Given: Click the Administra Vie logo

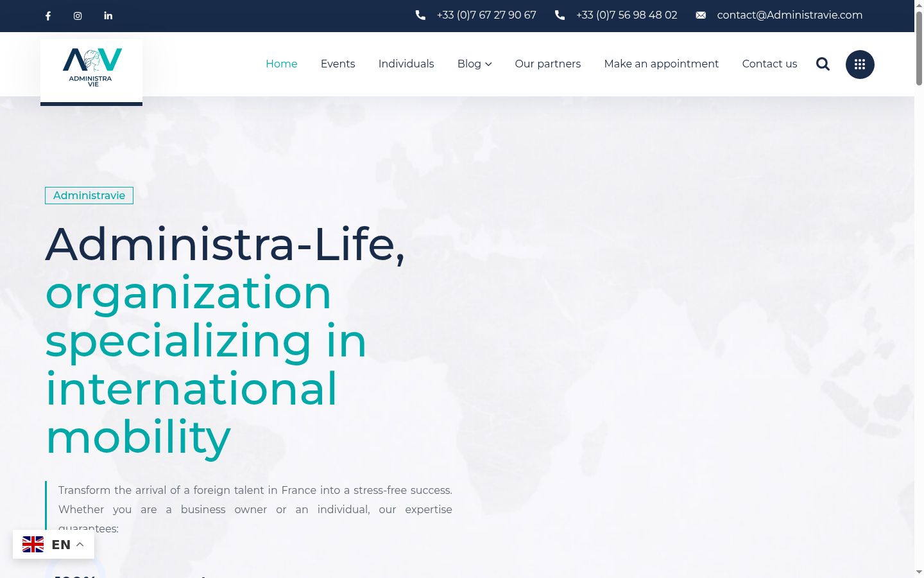Looking at the screenshot, I should pos(92,68).
